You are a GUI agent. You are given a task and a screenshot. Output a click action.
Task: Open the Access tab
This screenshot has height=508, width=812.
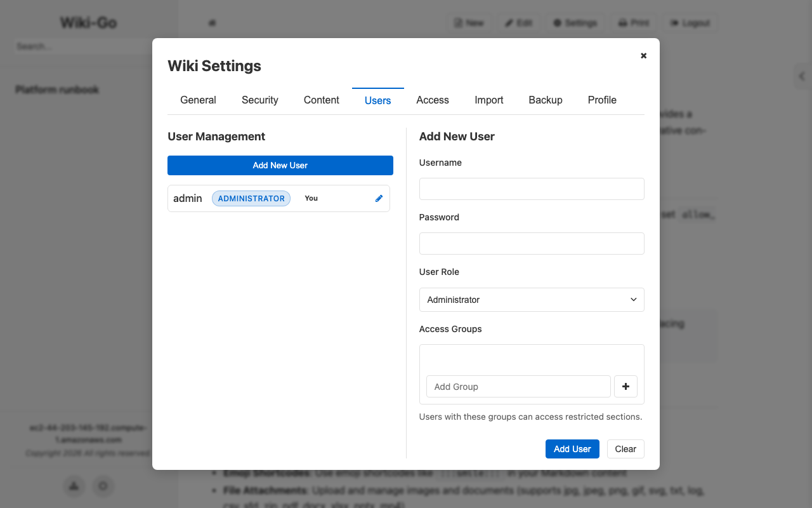[433, 100]
